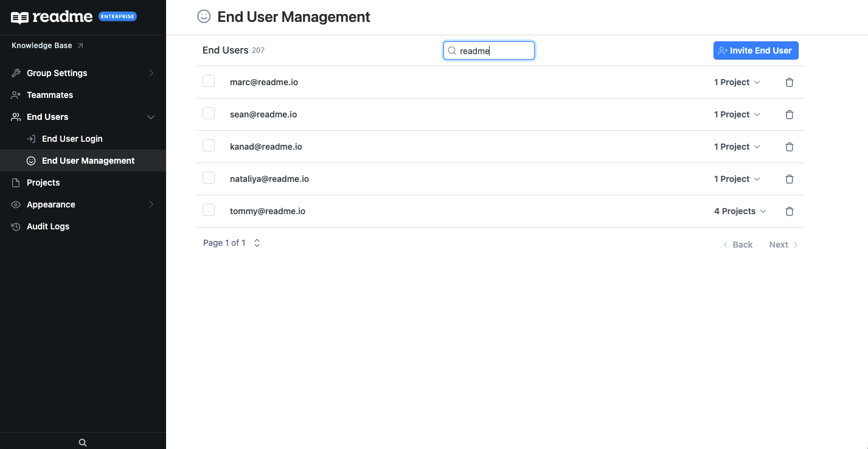
Task: Delete sean@readme.io with the trash icon
Action: click(x=790, y=114)
